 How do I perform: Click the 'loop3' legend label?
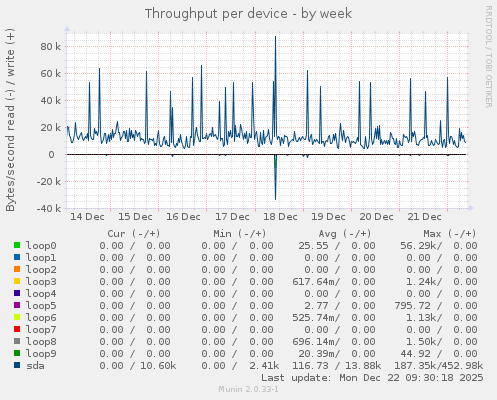click(x=41, y=282)
